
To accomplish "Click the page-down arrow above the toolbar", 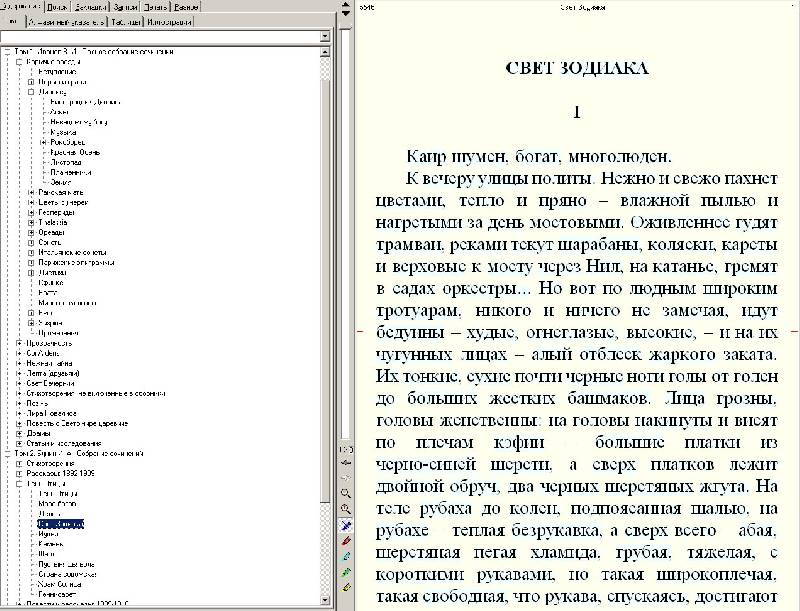I will [x=346, y=13].
